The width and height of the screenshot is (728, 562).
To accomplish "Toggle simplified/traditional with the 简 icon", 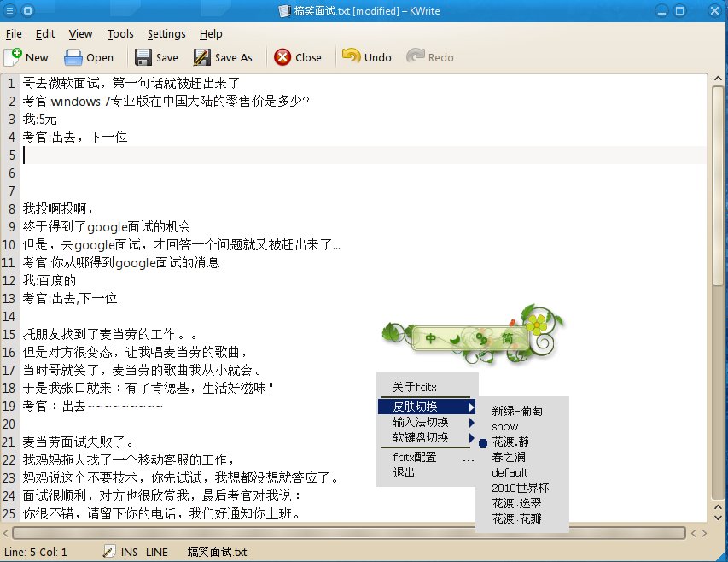I will coord(507,338).
